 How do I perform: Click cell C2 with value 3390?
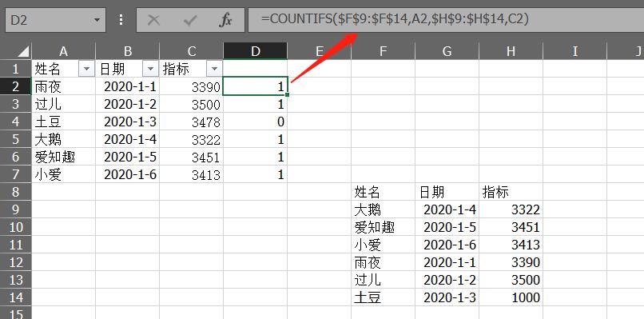coord(192,86)
